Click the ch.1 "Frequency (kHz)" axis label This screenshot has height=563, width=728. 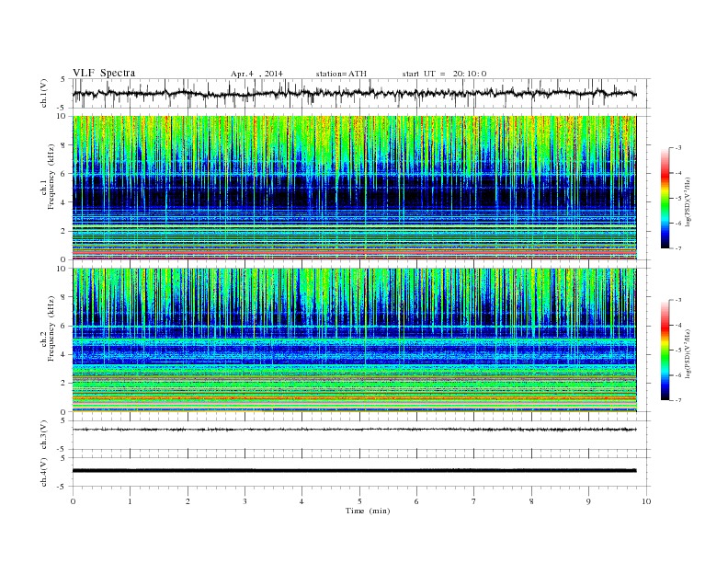51,177
